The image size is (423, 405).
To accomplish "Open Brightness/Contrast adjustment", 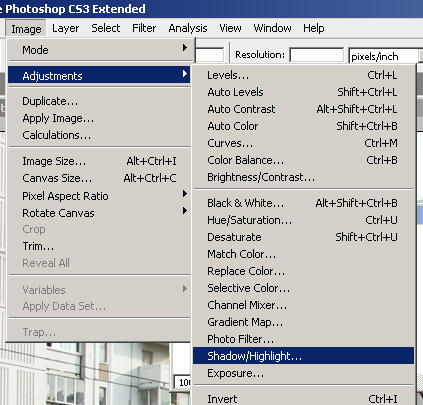I will tap(303, 177).
